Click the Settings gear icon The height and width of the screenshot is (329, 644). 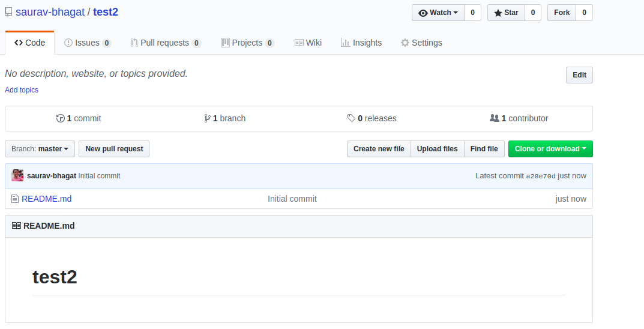point(405,43)
